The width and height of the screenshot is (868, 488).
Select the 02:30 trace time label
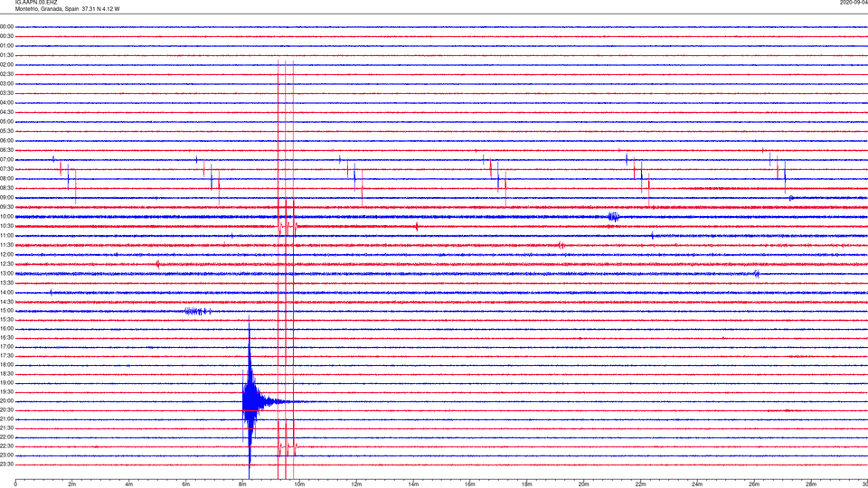click(x=6, y=74)
